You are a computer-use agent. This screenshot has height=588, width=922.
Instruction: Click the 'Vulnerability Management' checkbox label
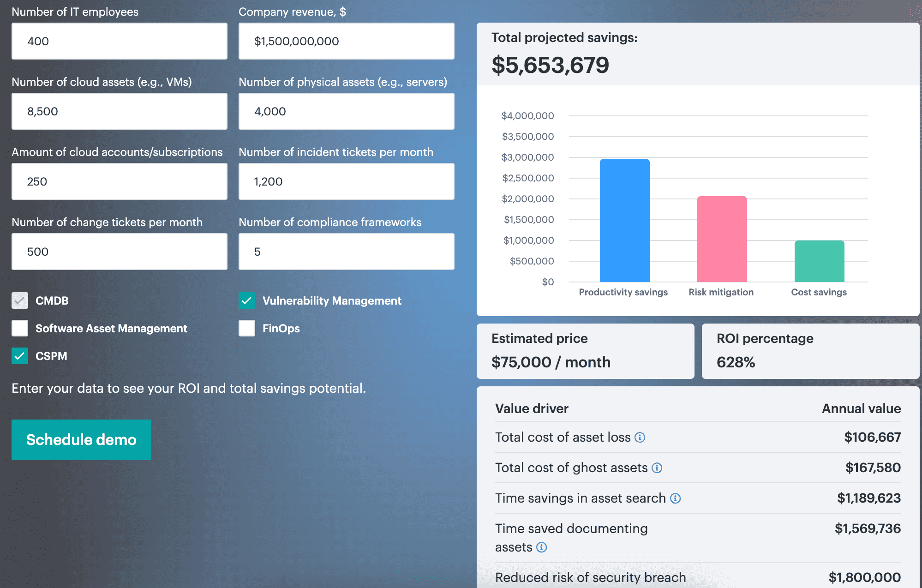point(332,300)
